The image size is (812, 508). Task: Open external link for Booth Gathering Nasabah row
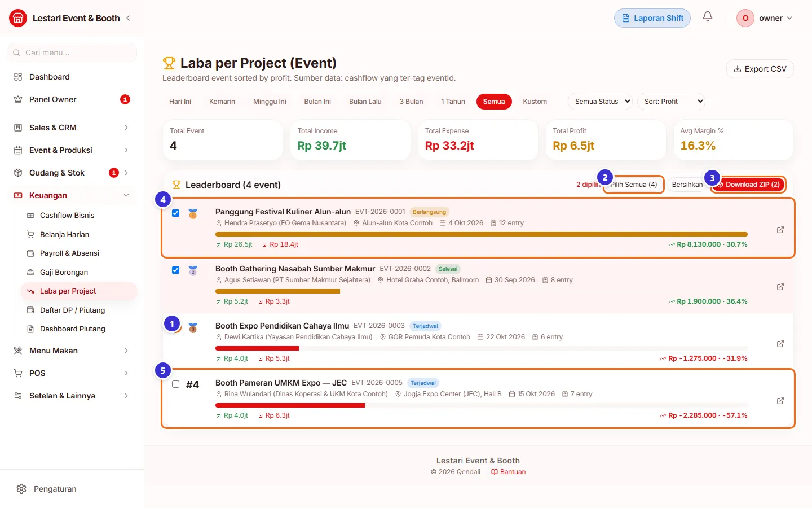[780, 287]
